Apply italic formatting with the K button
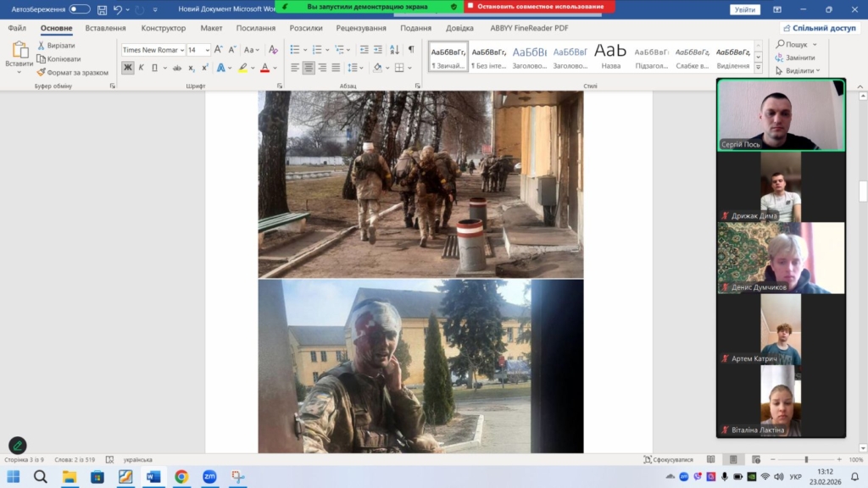 click(x=141, y=68)
